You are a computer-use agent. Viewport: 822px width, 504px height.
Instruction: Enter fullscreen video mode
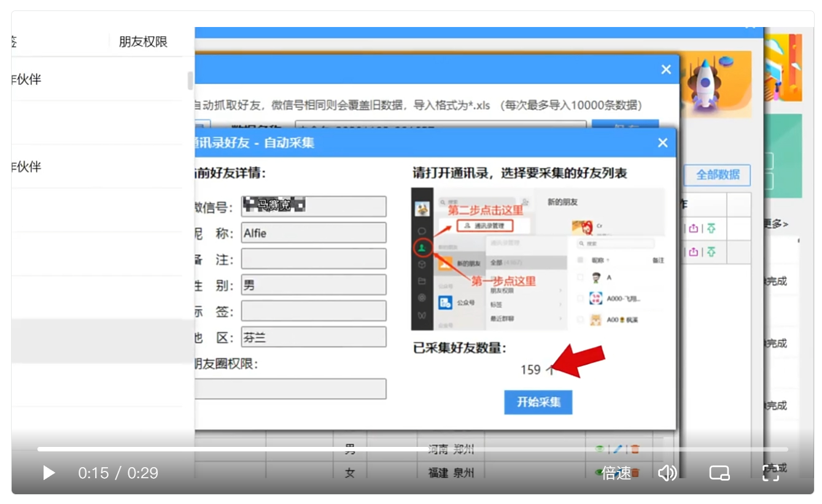(770, 473)
